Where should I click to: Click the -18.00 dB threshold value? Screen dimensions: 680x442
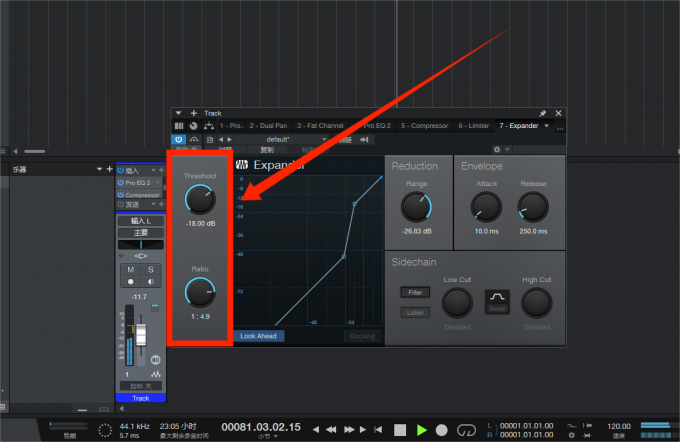coord(200,223)
